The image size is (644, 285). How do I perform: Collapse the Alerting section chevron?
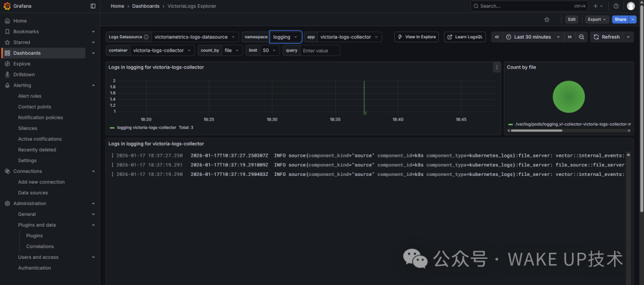tap(93, 85)
